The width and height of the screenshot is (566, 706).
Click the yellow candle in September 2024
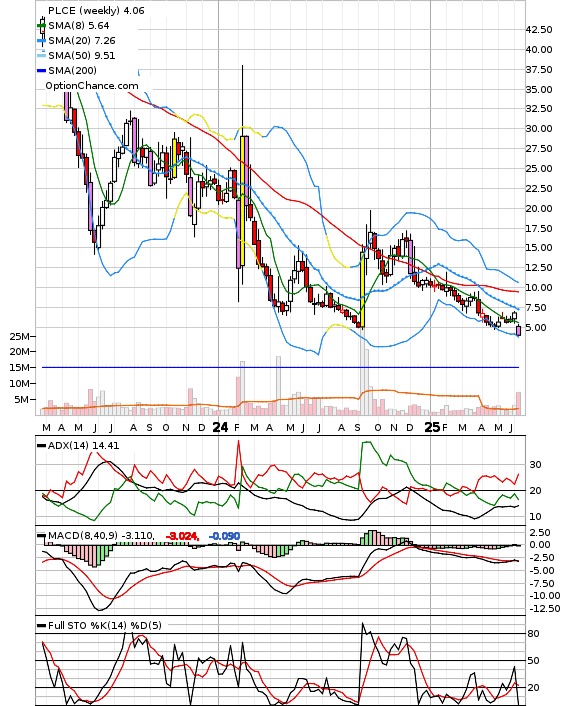[362, 290]
